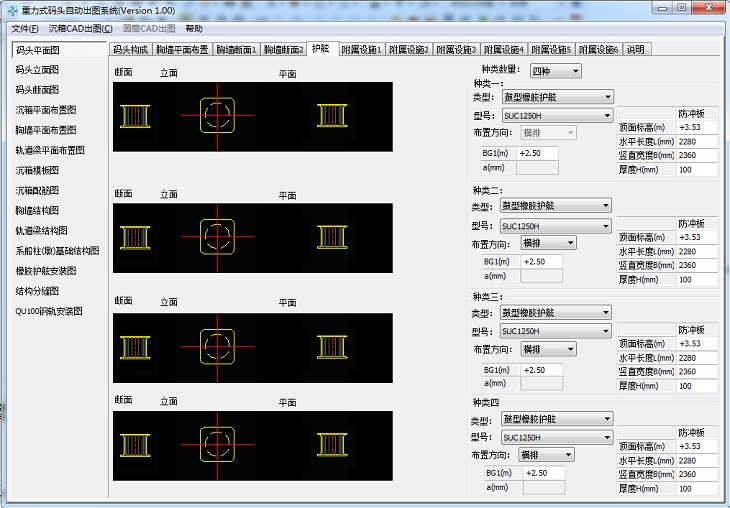Image resolution: width=730 pixels, height=508 pixels.
Task: Click the 种类二 竖直宽度B value 2360
Action: [697, 265]
